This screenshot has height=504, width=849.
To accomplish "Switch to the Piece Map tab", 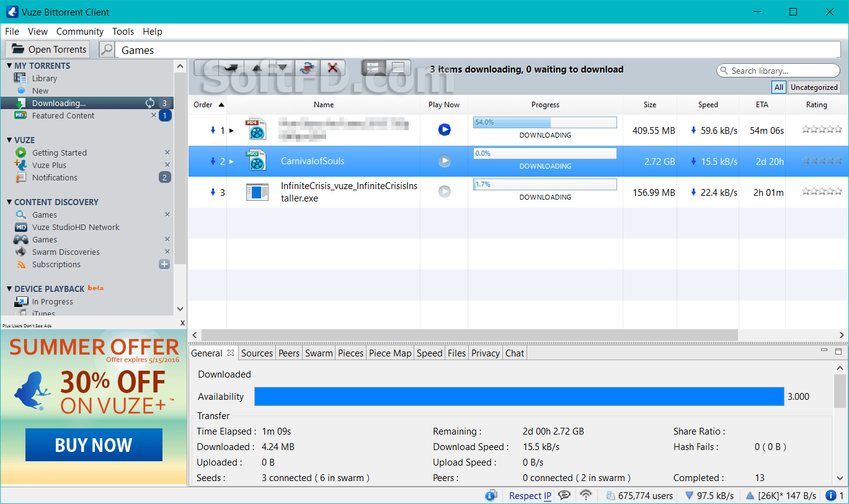I will 390,353.
